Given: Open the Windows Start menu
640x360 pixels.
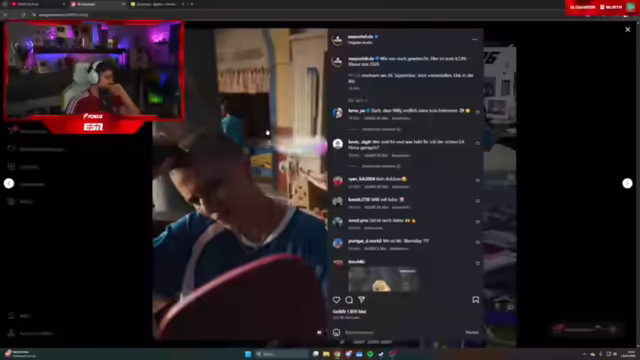Looking at the screenshot, I should coord(248,354).
